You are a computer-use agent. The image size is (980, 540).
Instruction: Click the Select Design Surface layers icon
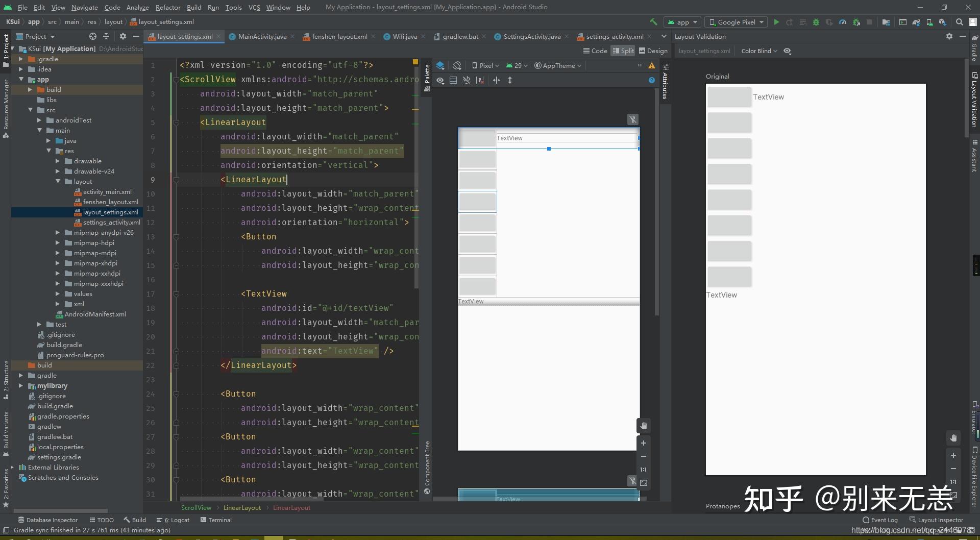point(440,65)
